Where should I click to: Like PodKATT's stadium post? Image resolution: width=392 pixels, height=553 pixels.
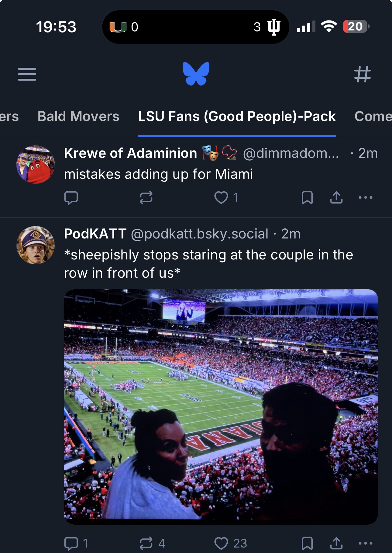click(221, 543)
